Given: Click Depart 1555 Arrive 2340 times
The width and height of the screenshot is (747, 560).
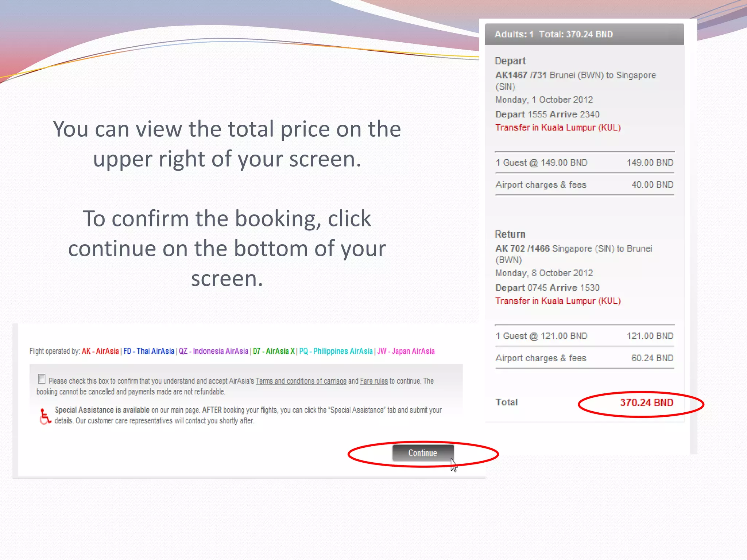Looking at the screenshot, I should (x=547, y=114).
